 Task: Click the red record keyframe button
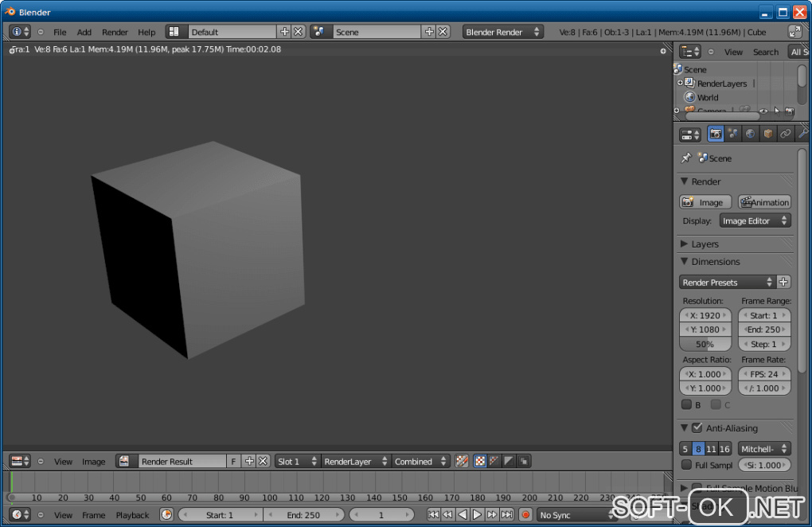coord(525,515)
